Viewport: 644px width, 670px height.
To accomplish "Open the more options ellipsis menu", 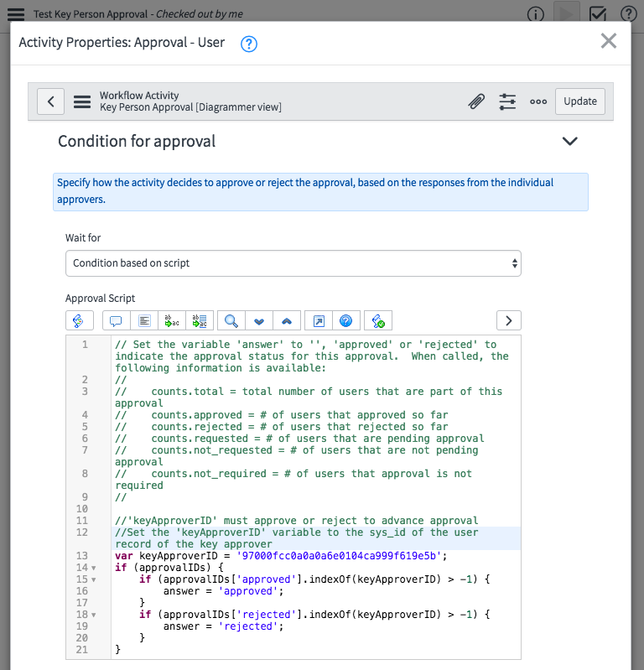I will 538,101.
